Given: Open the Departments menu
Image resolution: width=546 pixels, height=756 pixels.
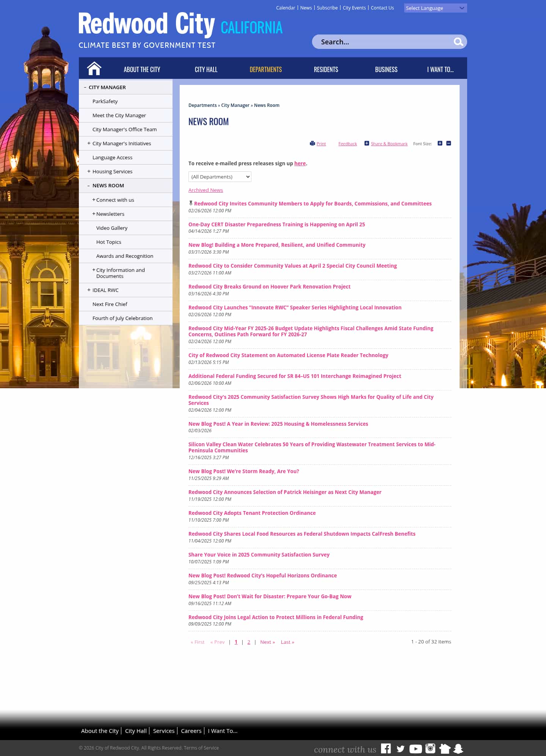Looking at the screenshot, I should coord(265,69).
